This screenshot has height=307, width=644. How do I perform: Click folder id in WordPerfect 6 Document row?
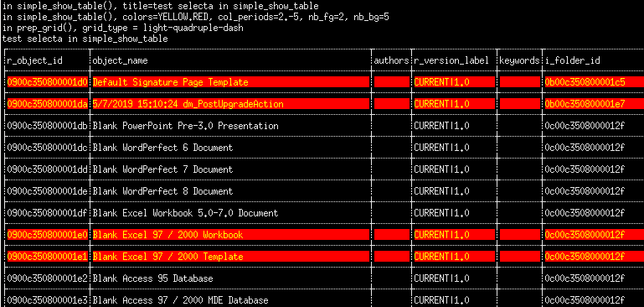[x=585, y=148]
